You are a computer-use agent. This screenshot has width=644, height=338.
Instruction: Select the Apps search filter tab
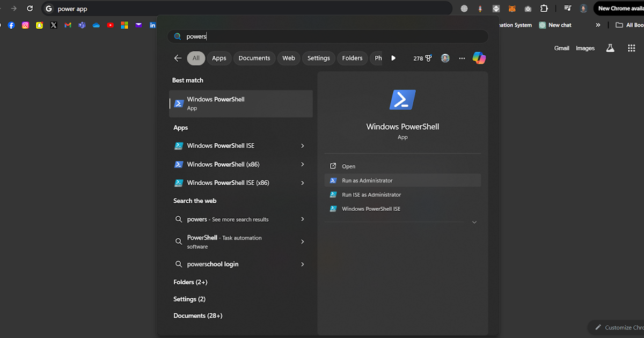pos(219,58)
